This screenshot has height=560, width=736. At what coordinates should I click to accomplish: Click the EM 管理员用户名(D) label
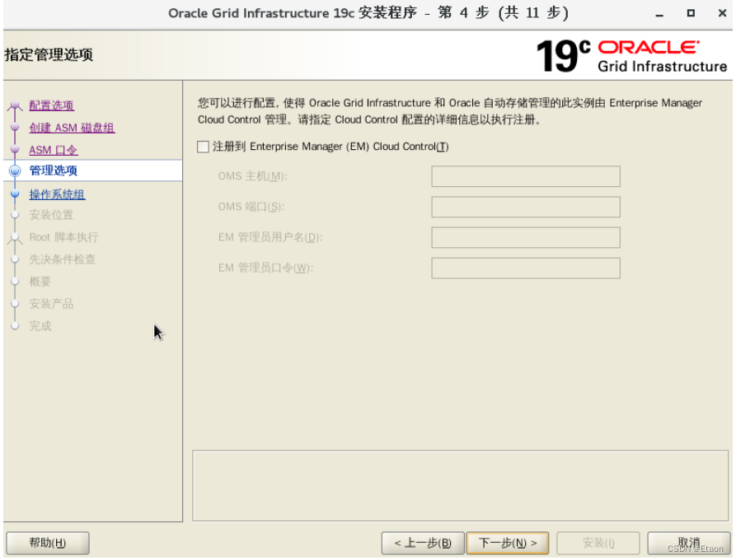pyautogui.click(x=270, y=237)
